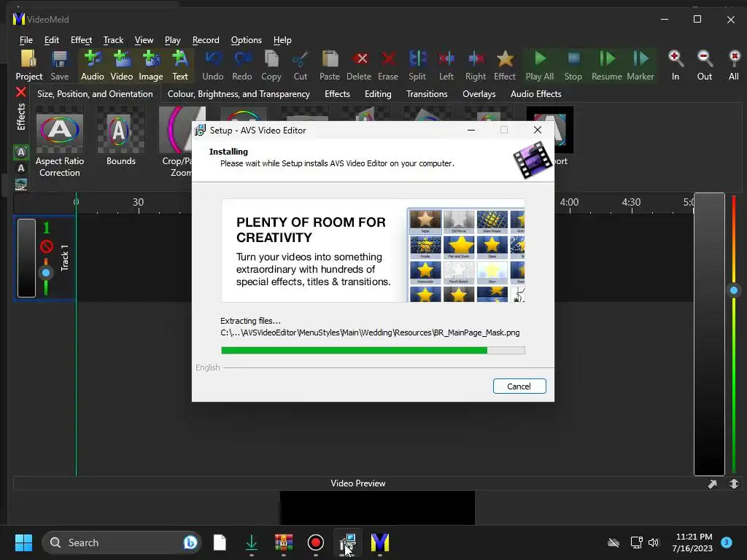747x560 pixels.
Task: Click the Save toolbar icon
Action: tap(60, 65)
